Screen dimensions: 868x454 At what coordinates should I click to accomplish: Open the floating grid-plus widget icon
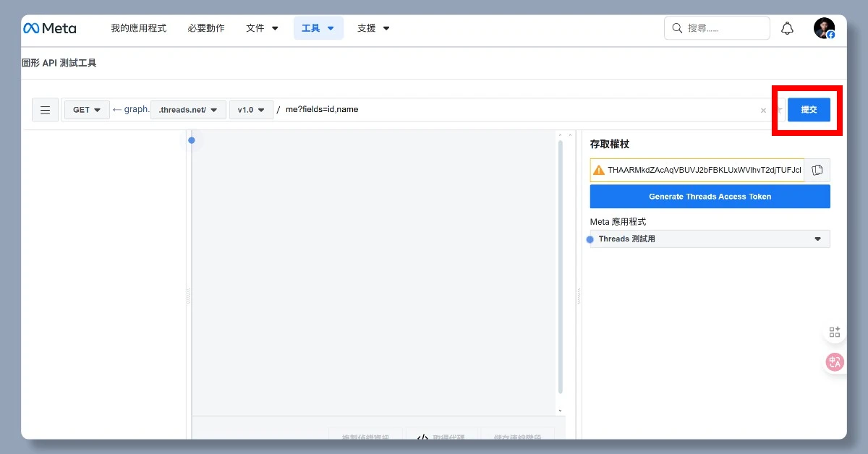835,332
